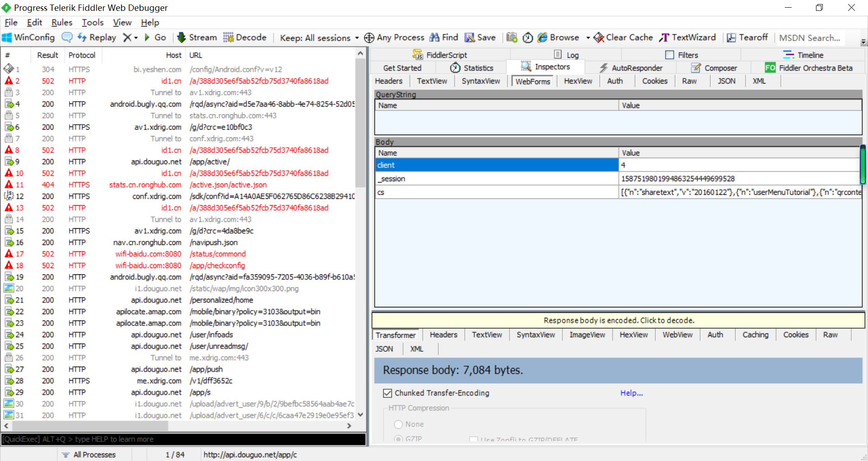Open the Rules menu
This screenshot has width=868, height=461.
coord(62,22)
